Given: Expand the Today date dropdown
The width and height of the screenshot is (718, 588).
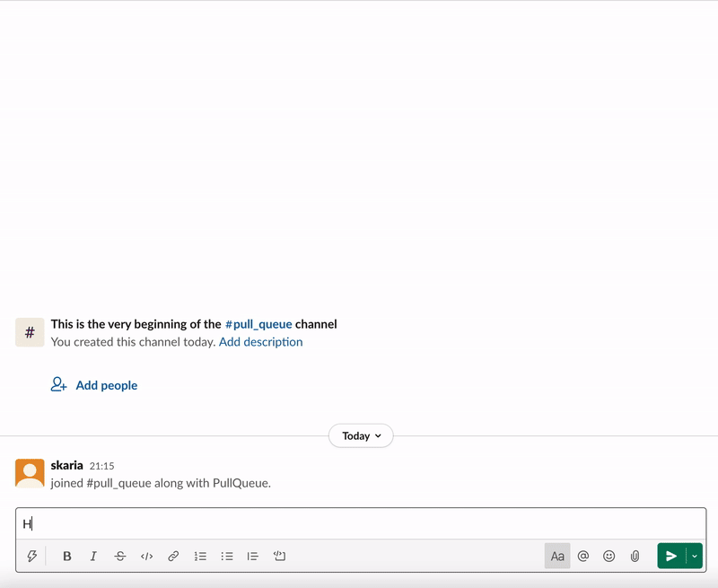Looking at the screenshot, I should click(x=361, y=436).
